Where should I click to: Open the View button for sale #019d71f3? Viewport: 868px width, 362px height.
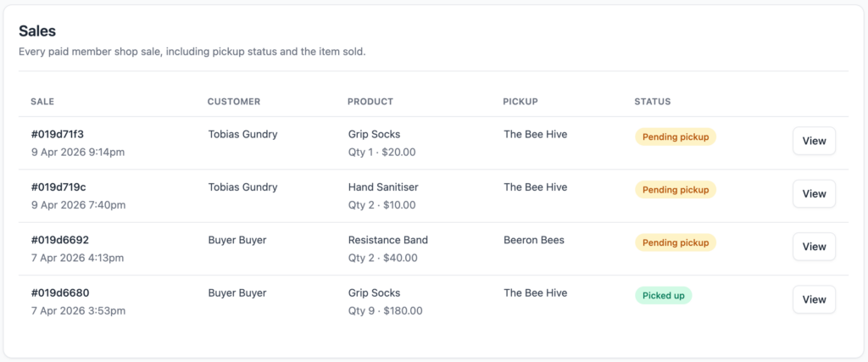(814, 141)
